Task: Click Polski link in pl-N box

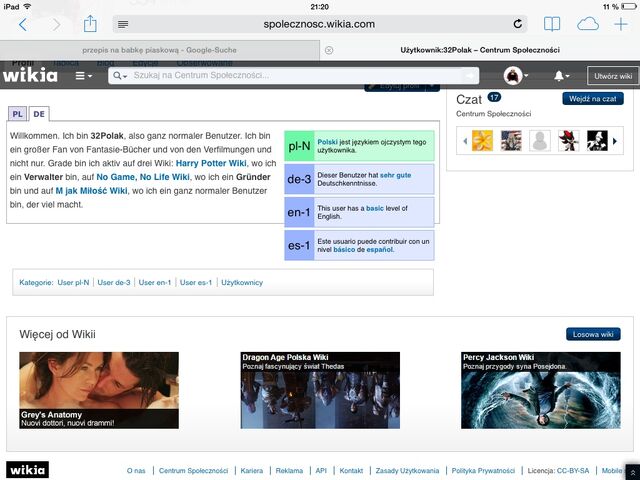Action: tap(327, 142)
